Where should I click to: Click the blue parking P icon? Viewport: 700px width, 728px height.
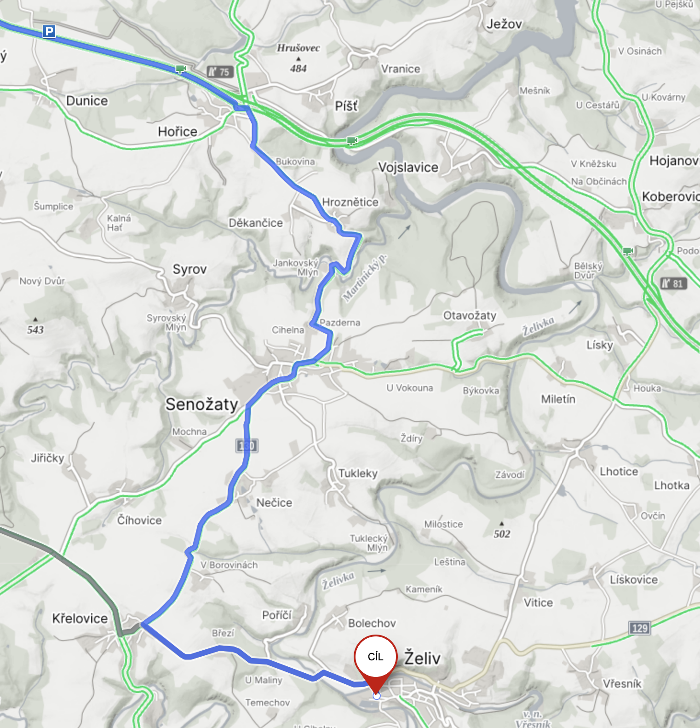[x=49, y=31]
